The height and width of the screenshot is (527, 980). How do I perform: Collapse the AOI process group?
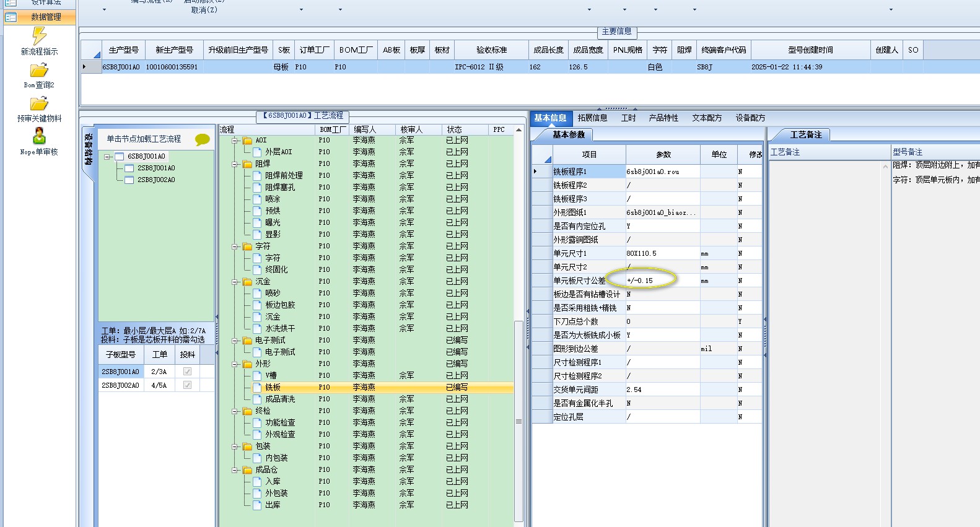(235, 141)
